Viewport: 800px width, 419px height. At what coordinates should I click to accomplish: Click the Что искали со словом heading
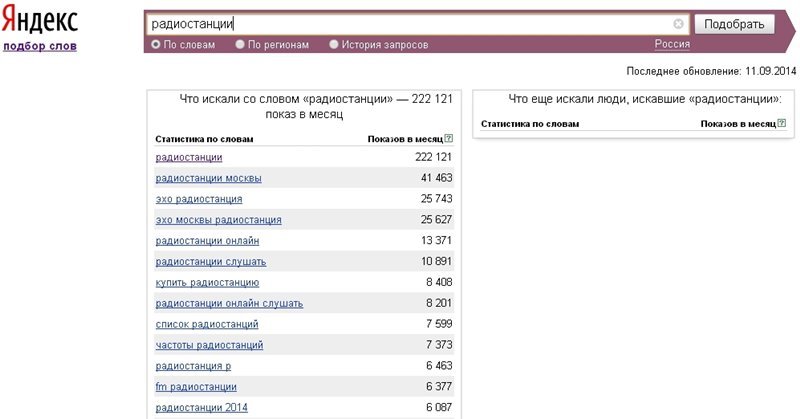[x=316, y=106]
